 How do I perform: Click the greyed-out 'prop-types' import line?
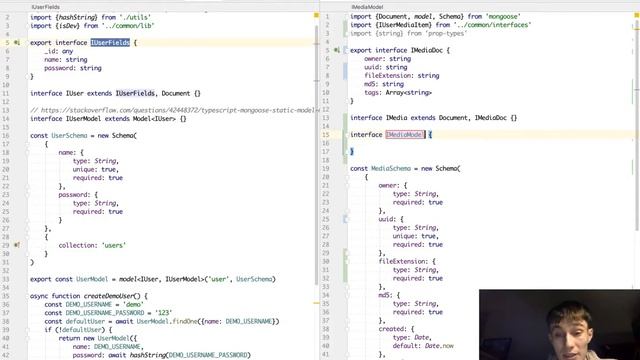pyautogui.click(x=408, y=33)
